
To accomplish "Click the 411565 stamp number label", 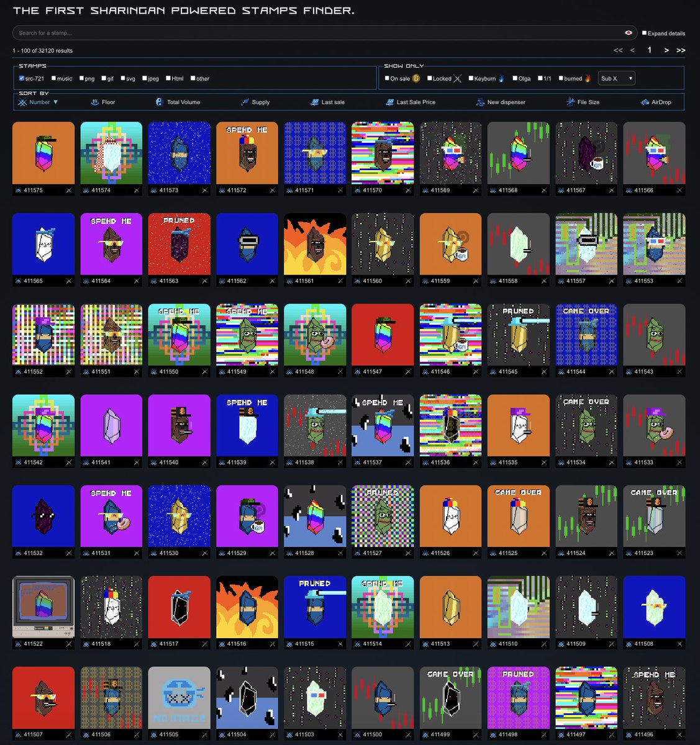I will click(x=33, y=281).
